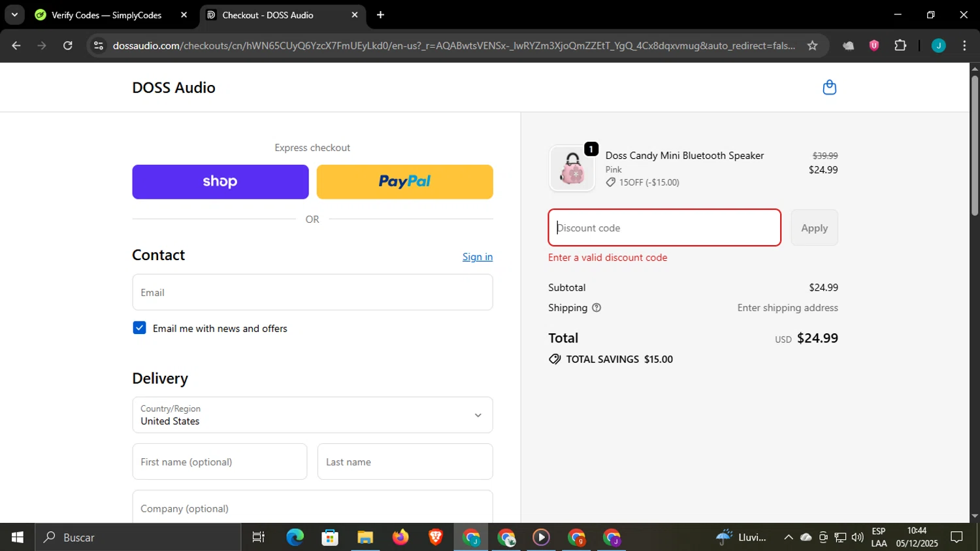This screenshot has height=551, width=980.
Task: Launch Microsoft Edge from the taskbar
Action: coord(295,537)
